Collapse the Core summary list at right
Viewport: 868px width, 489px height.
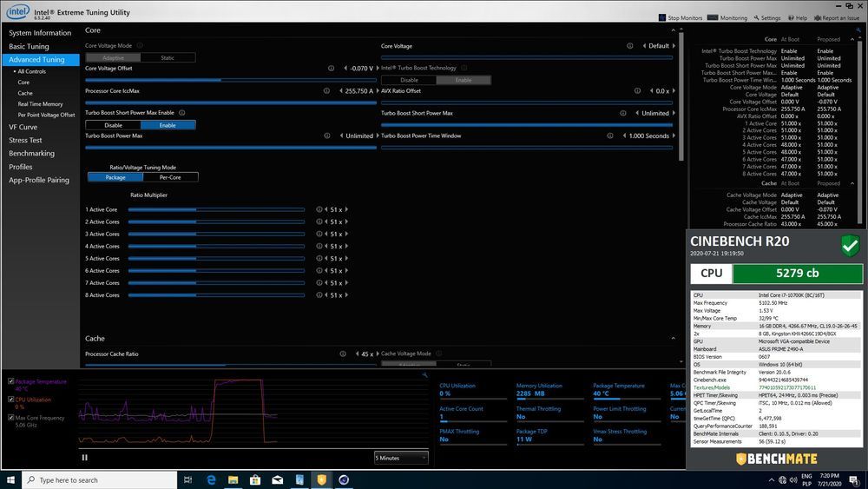[x=852, y=39]
